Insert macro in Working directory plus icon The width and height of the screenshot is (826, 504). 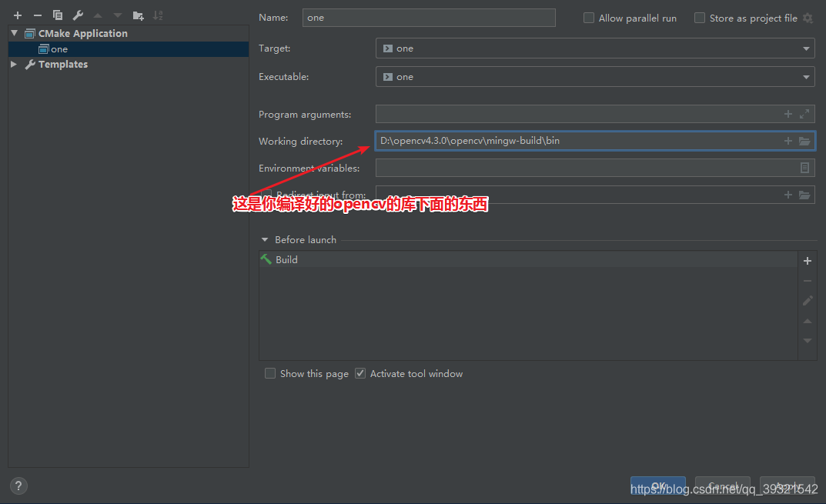click(x=788, y=141)
